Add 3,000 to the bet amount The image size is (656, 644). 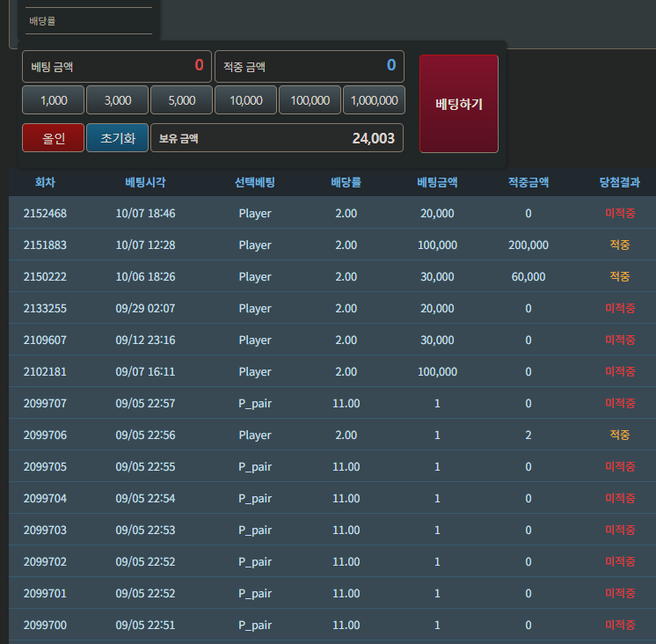pyautogui.click(x=118, y=100)
